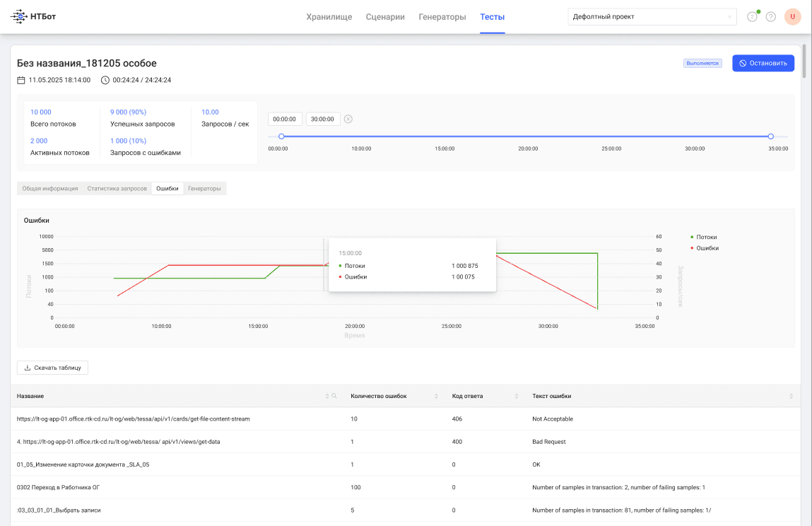
Task: Sort by Код ответа column
Action: 517,396
